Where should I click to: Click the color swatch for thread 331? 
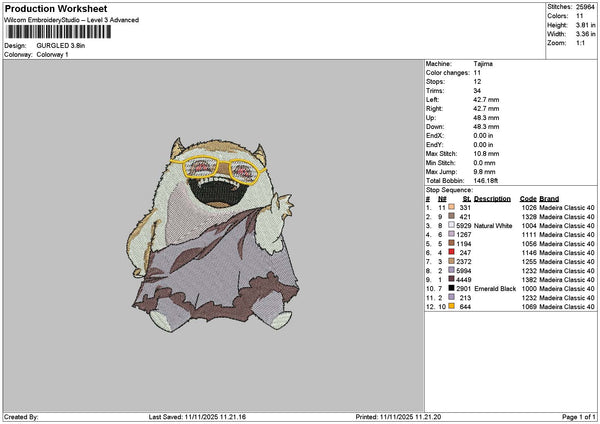tap(452, 207)
